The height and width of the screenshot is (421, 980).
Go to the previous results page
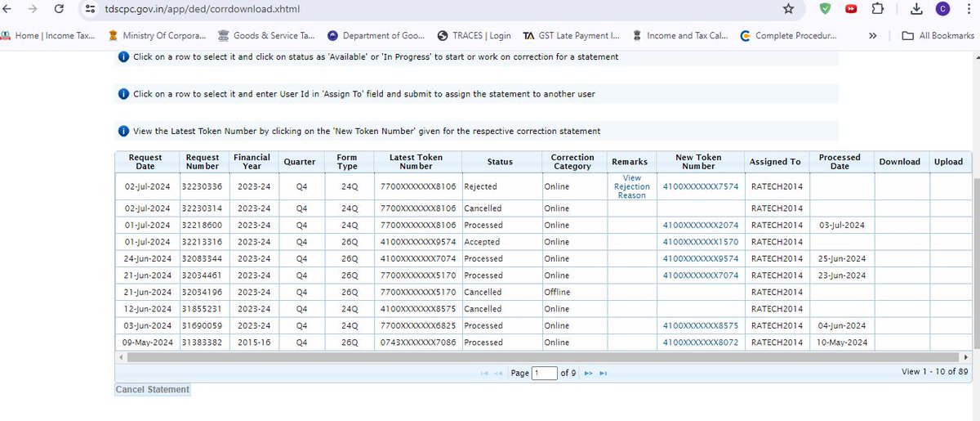(497, 373)
